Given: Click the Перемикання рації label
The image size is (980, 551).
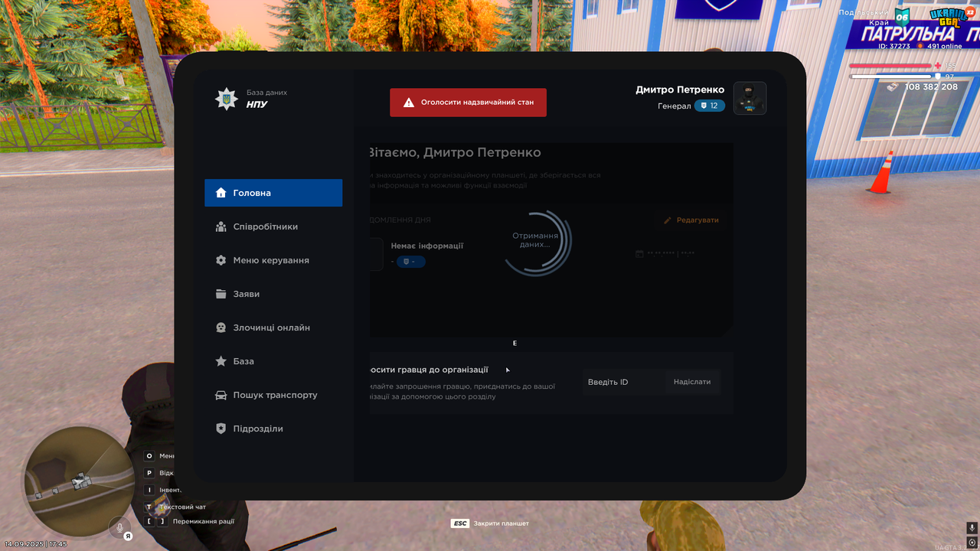Looking at the screenshot, I should pyautogui.click(x=204, y=522).
